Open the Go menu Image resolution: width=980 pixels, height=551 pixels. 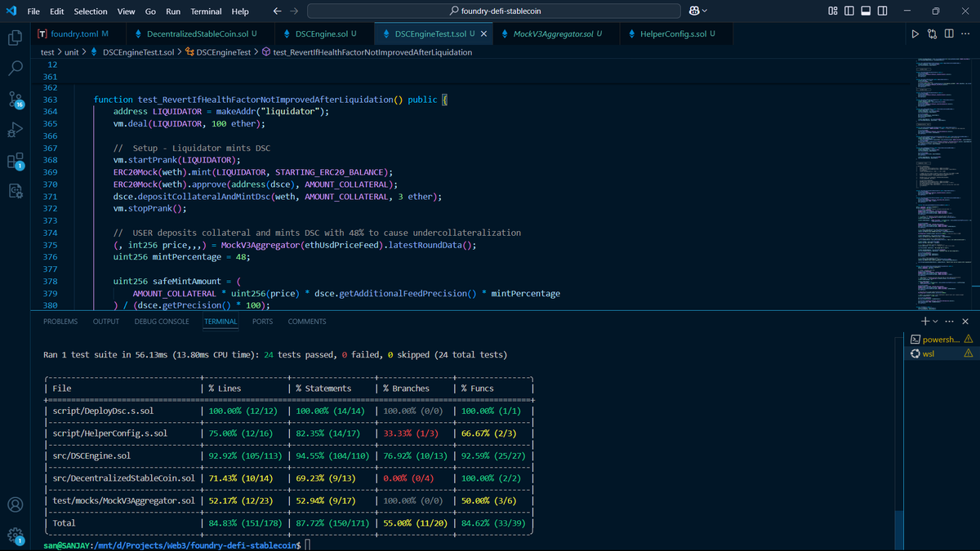click(x=150, y=11)
